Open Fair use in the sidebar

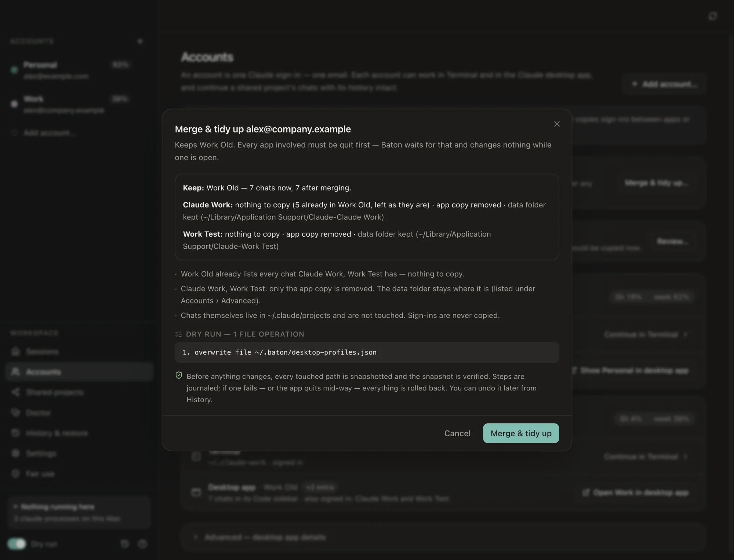tap(79, 474)
